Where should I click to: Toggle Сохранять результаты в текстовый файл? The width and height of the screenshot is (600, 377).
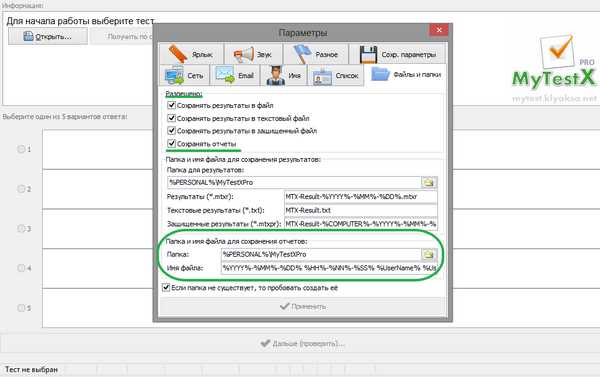tap(171, 118)
